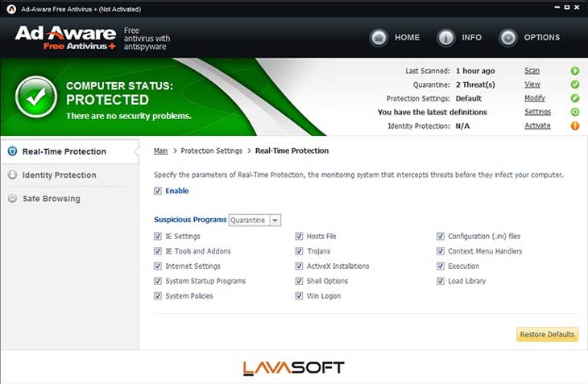Click "You have the latest definitions" text
This screenshot has height=384, width=588.
click(x=432, y=112)
